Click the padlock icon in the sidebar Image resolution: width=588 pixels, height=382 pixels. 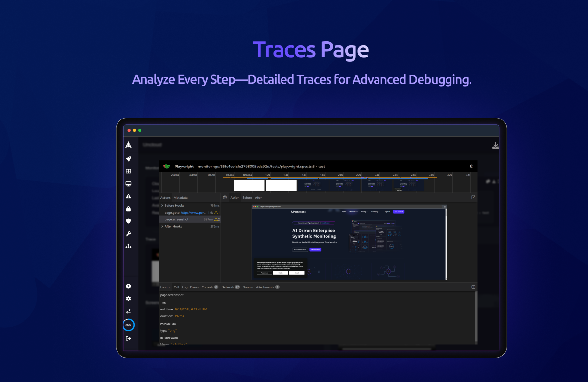tap(129, 209)
